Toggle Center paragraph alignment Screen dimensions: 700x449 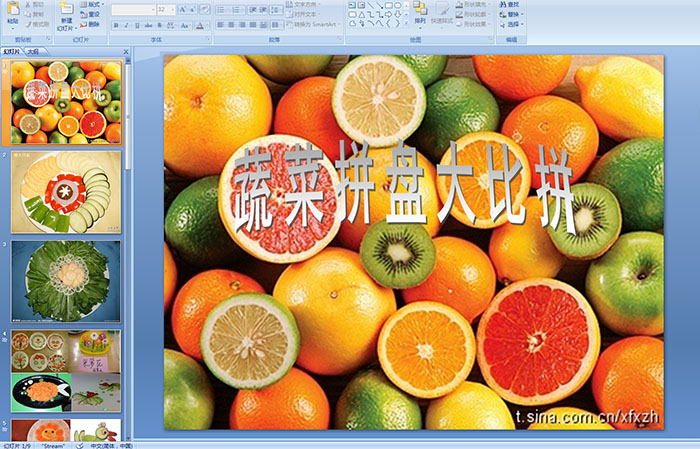[x=231, y=25]
